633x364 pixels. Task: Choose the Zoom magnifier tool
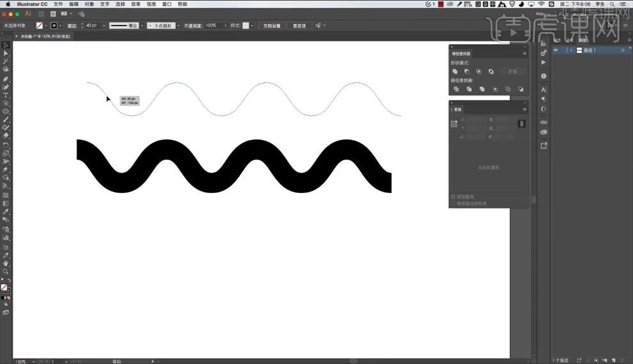(6, 271)
